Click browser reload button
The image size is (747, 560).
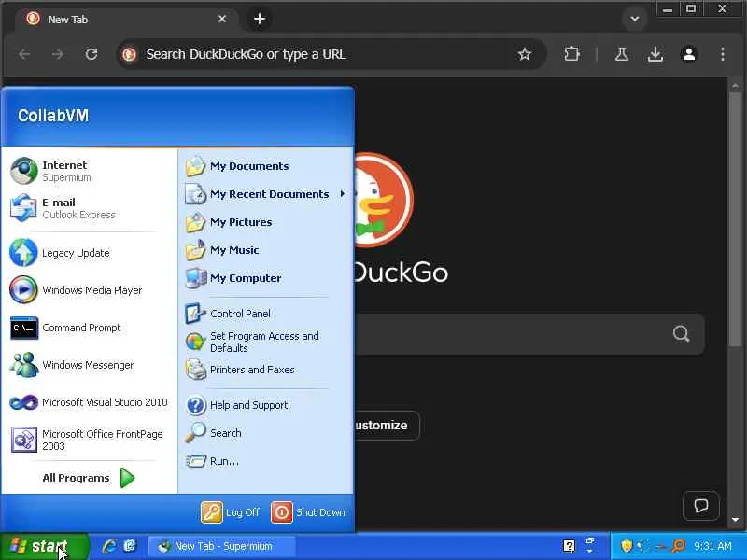click(91, 54)
